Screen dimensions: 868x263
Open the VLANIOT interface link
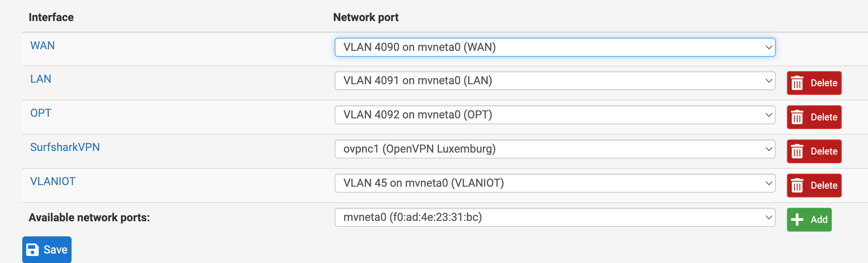pyautogui.click(x=53, y=182)
